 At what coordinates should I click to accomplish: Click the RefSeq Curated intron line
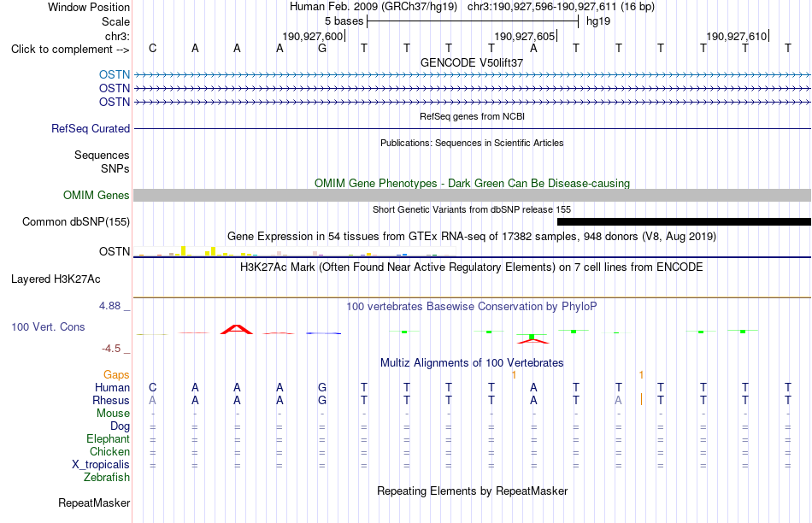[x=472, y=128]
